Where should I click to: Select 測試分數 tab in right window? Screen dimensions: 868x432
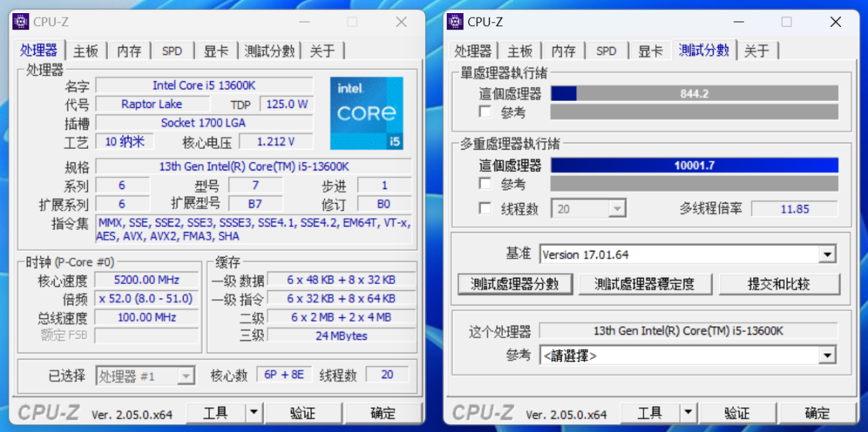pyautogui.click(x=704, y=50)
